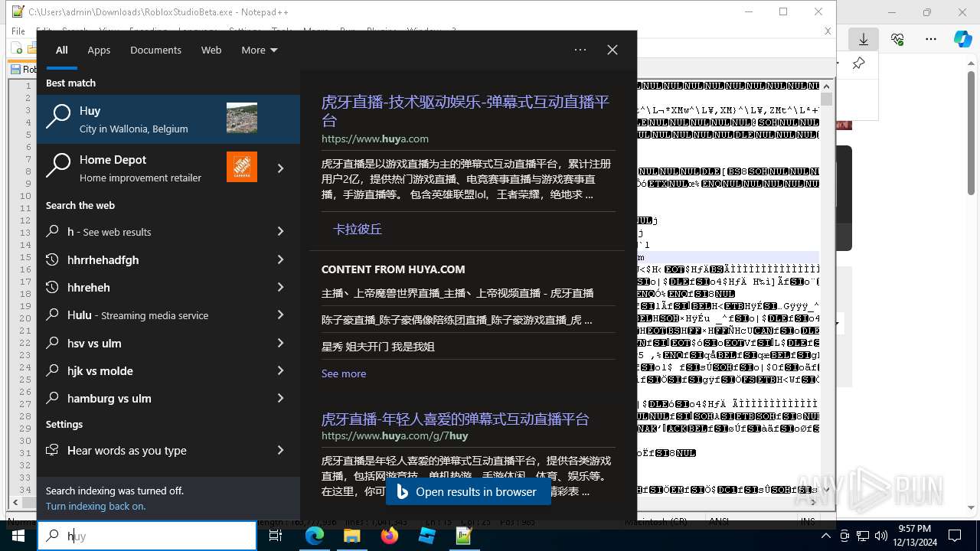Open File Explorer from the taskbar
Viewport: 980px width, 551px height.
[352, 536]
